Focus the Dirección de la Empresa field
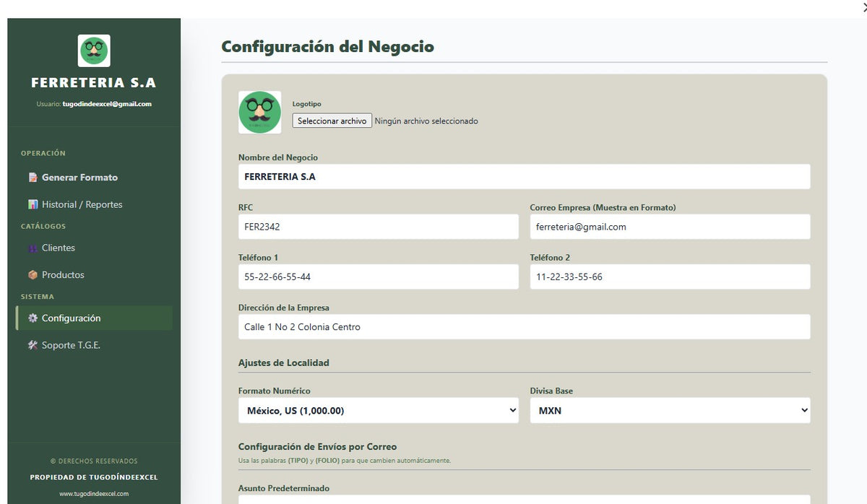The height and width of the screenshot is (504, 867). pos(525,326)
